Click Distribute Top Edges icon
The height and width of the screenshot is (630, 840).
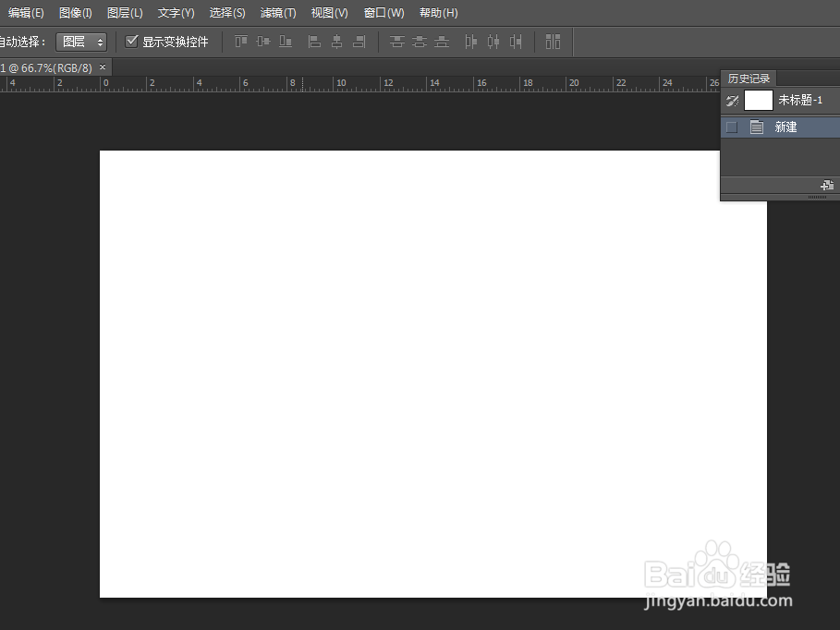click(x=397, y=42)
